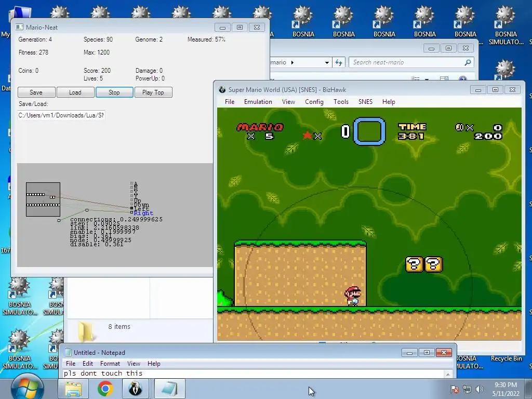The image size is (532, 399).
Task: Open the Notepad Edit menu
Action: pos(87,363)
